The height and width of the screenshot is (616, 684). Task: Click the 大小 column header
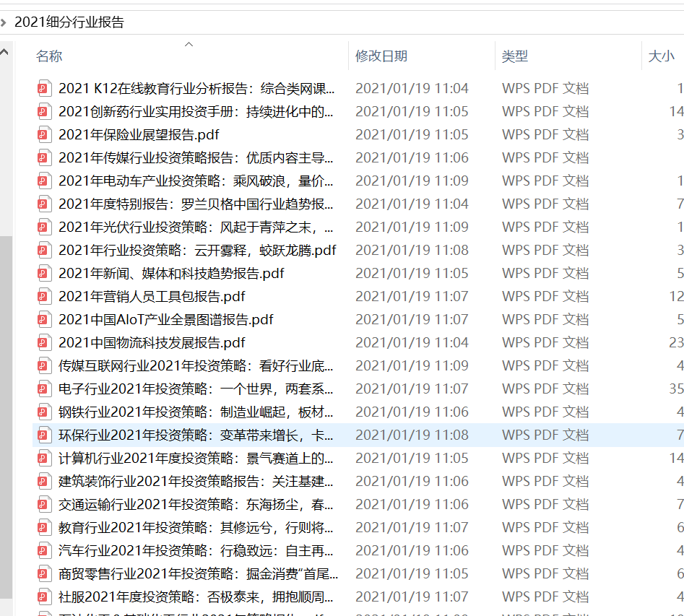660,56
